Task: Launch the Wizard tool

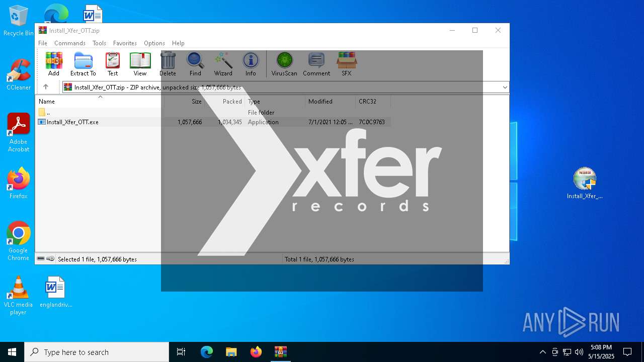Action: click(x=223, y=64)
